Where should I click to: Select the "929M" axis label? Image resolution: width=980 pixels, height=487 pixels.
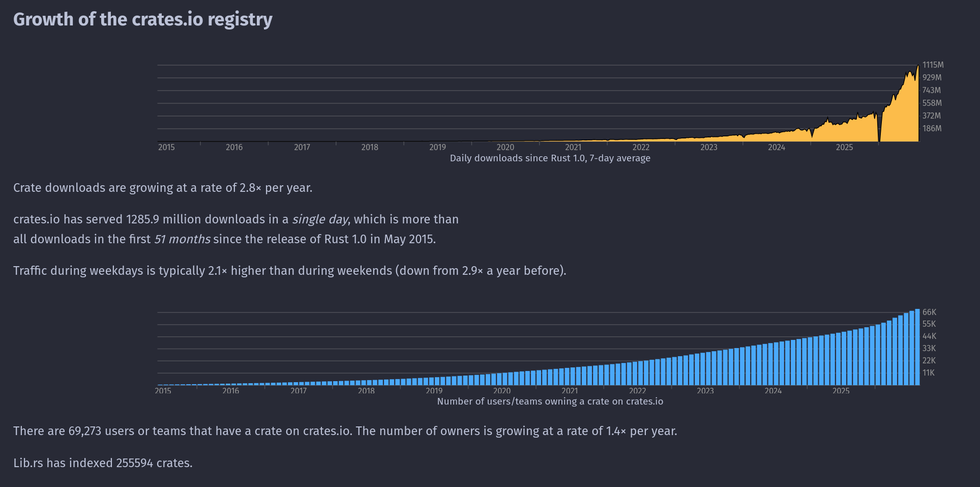[932, 78]
